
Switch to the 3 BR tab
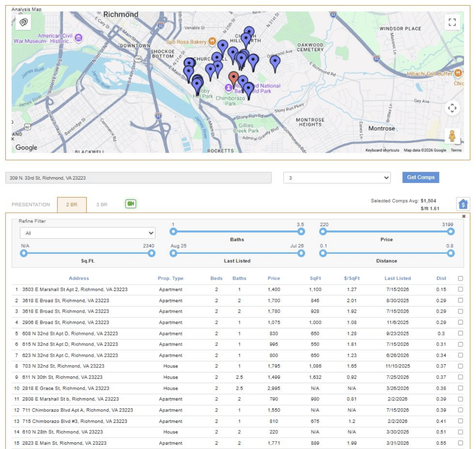(x=102, y=205)
